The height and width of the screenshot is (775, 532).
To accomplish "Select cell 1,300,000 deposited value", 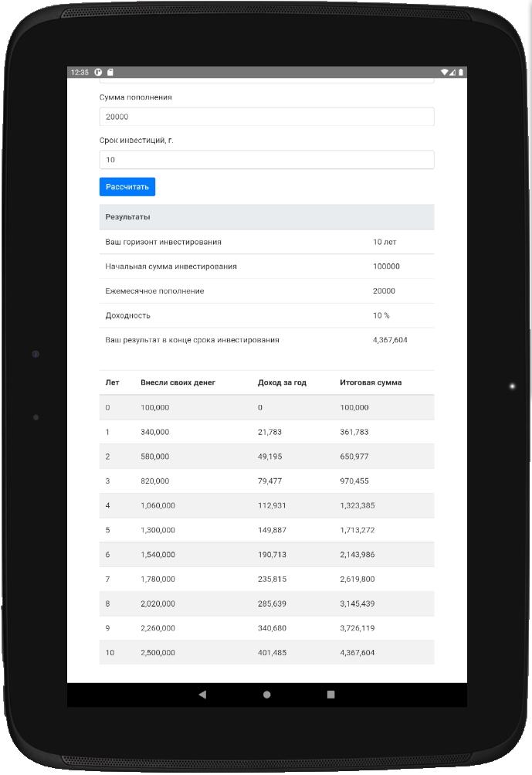I will coord(158,530).
